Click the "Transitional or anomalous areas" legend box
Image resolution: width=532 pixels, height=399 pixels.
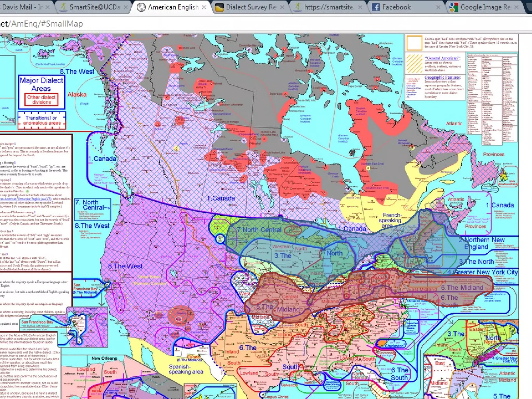coord(42,120)
